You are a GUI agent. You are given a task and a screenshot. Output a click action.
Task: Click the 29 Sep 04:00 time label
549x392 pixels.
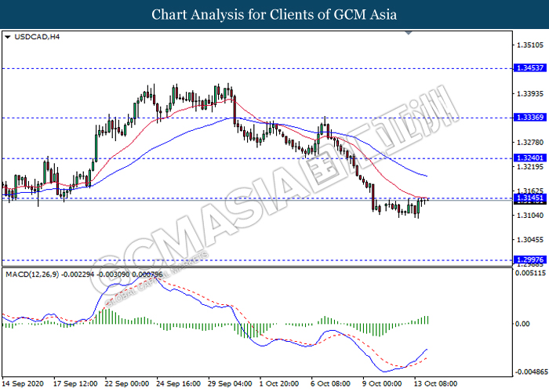(230, 384)
